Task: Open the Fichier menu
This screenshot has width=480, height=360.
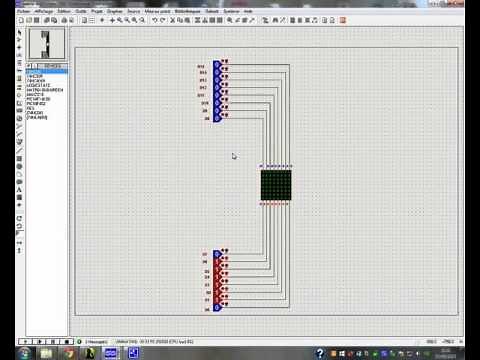Action: [24, 11]
